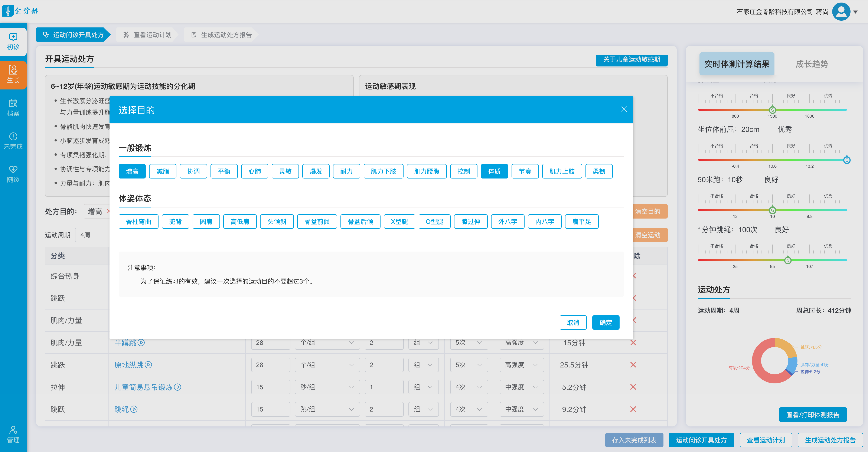Click 确定 to confirm purposes
Screen dimensions: 868x452
[606, 322]
